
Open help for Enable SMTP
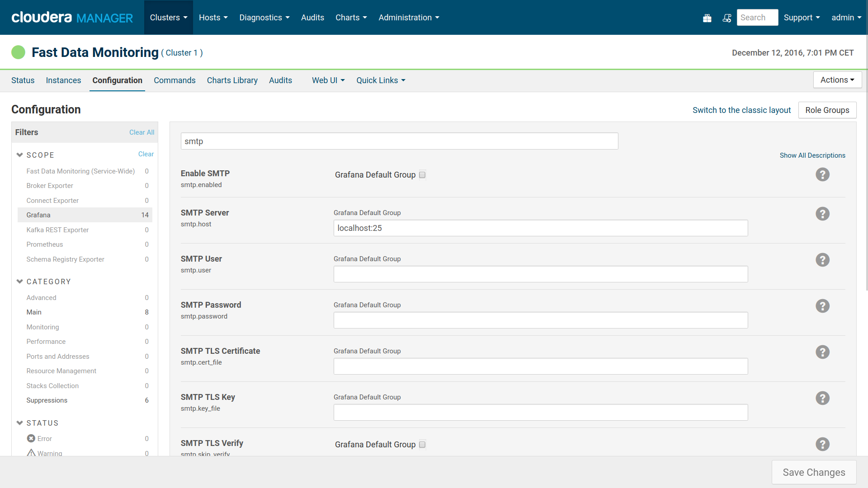click(x=822, y=174)
